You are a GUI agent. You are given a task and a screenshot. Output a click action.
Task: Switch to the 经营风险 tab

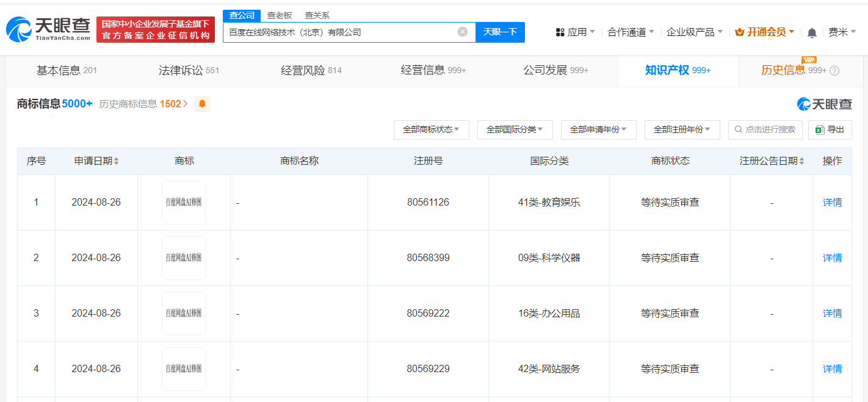[311, 70]
